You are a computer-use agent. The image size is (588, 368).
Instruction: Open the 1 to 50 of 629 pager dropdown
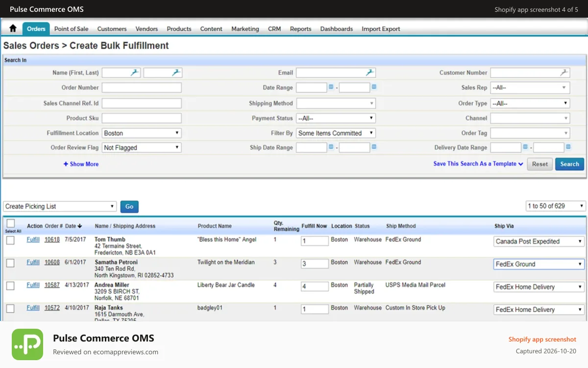(x=556, y=206)
